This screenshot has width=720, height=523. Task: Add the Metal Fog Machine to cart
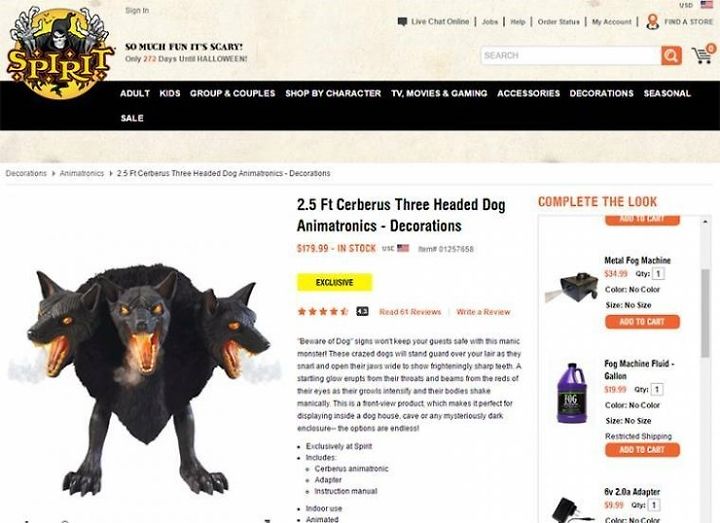[642, 322]
